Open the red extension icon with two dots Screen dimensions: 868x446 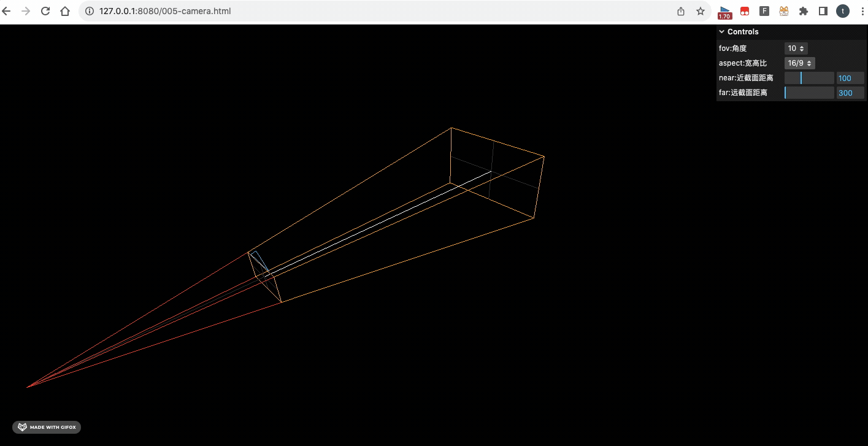coord(745,11)
